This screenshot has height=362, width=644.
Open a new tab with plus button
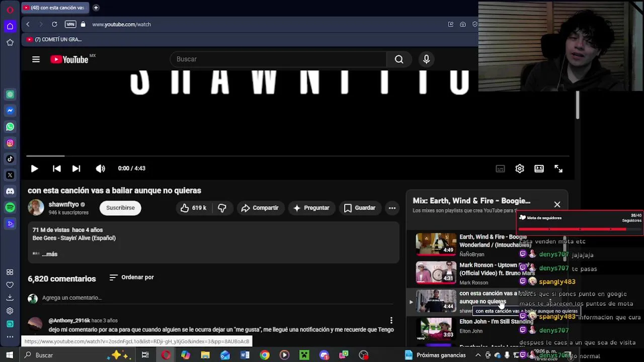coord(96,8)
